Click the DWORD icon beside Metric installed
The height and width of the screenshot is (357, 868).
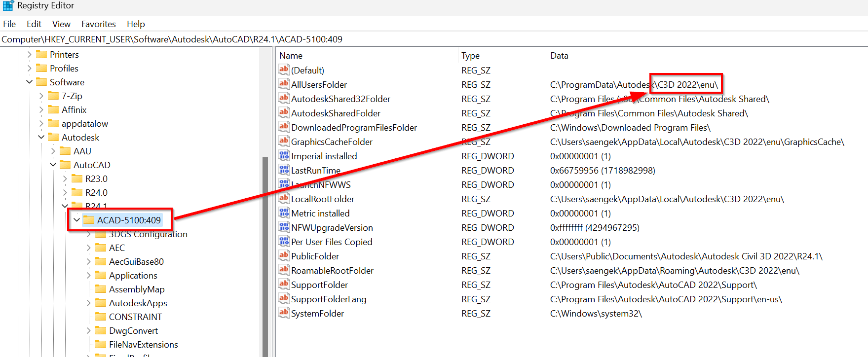[284, 213]
